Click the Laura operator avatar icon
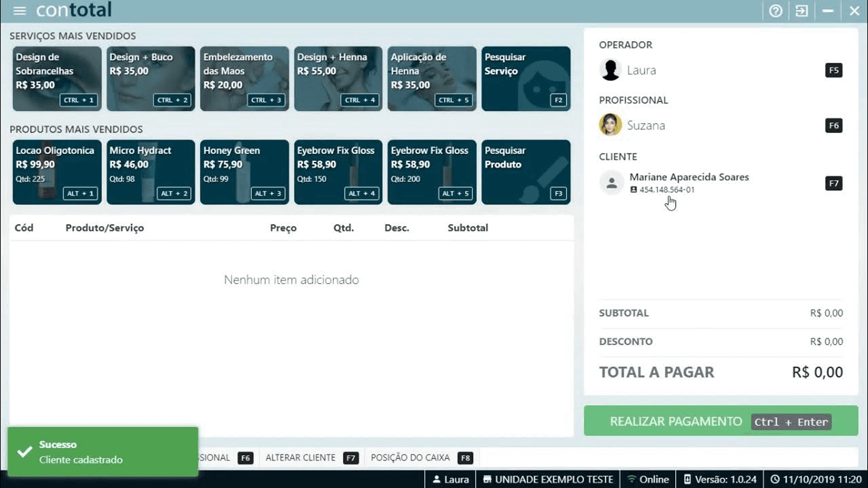The width and height of the screenshot is (868, 488). 610,70
